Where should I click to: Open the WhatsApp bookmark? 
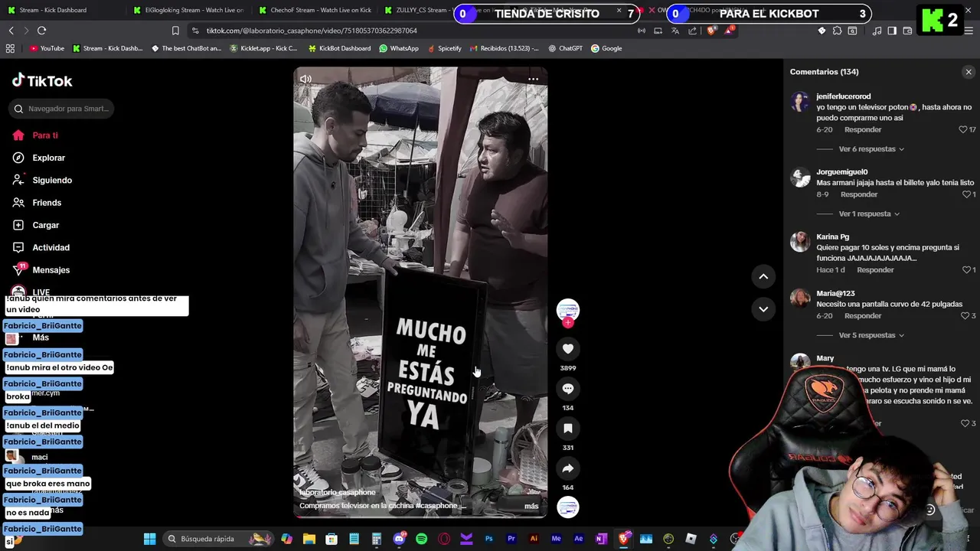[x=399, y=48]
